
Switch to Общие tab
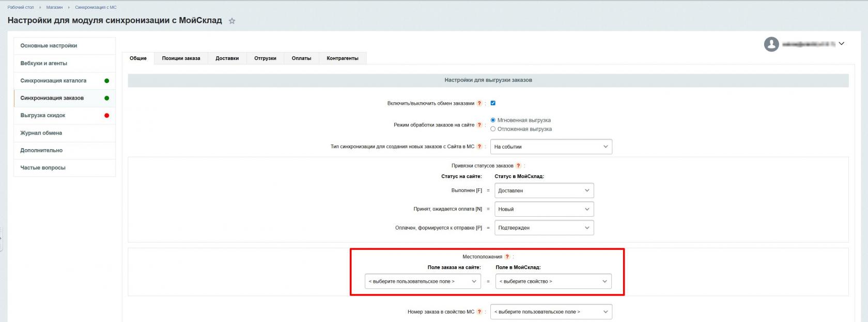pos(138,58)
